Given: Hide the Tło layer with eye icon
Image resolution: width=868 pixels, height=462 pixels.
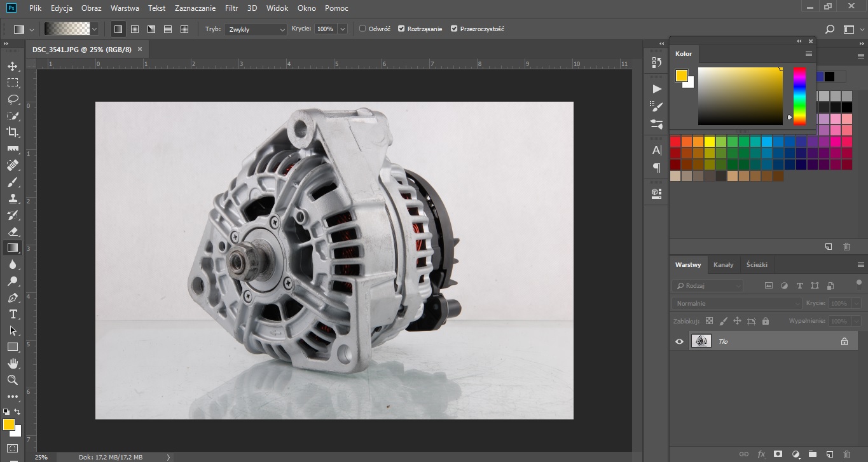Looking at the screenshot, I should [x=679, y=341].
